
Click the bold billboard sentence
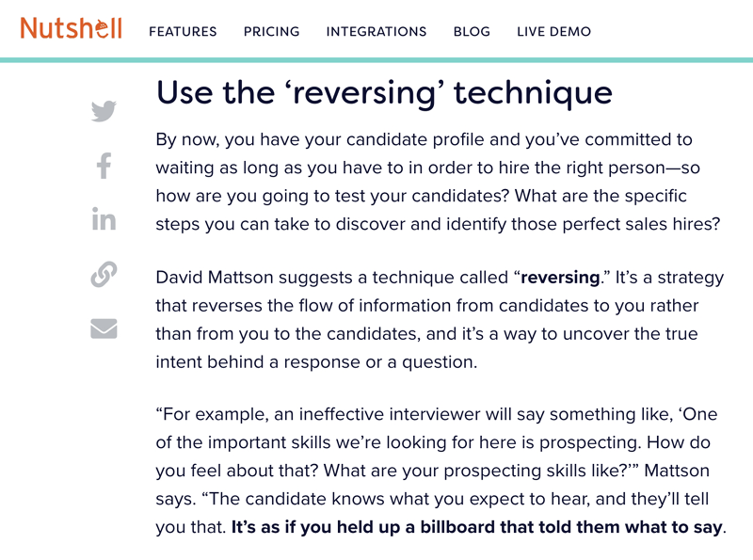click(x=476, y=527)
